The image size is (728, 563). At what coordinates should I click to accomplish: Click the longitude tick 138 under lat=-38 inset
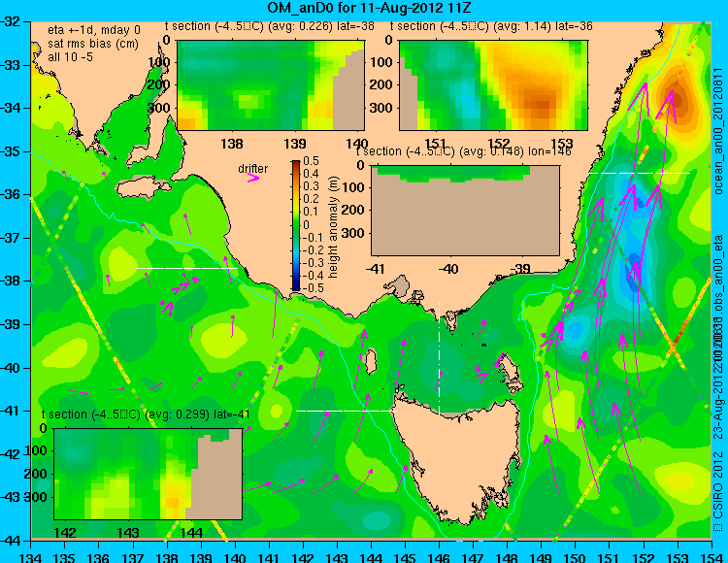[232, 144]
